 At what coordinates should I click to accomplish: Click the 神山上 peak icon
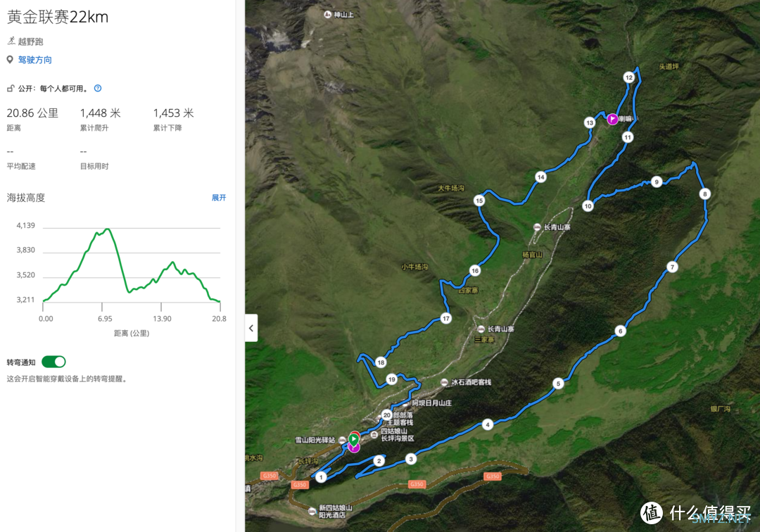328,15
